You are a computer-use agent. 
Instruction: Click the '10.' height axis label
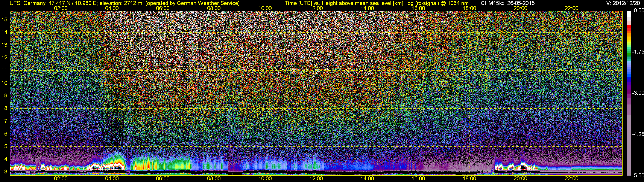pyautogui.click(x=5, y=83)
